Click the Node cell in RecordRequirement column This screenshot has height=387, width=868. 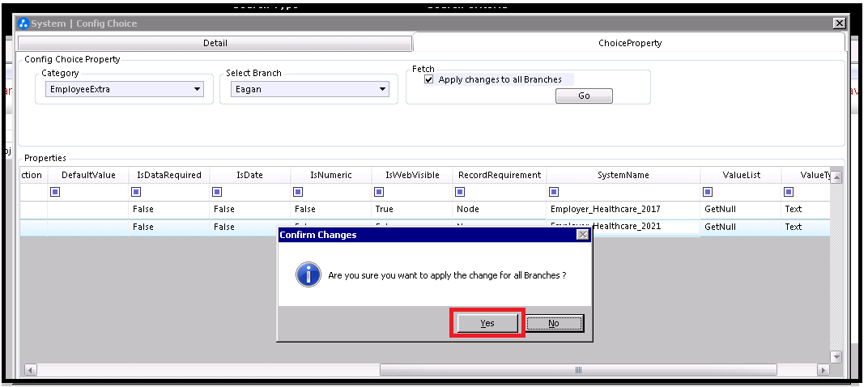(500, 209)
